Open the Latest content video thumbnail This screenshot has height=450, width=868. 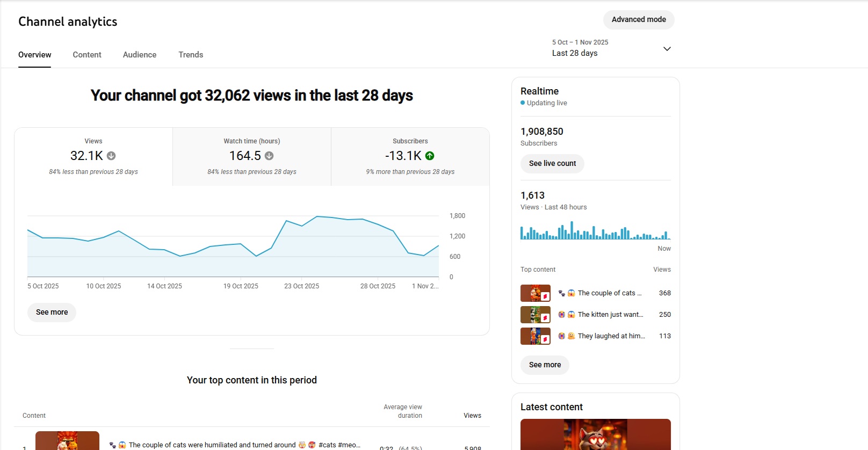[595, 434]
